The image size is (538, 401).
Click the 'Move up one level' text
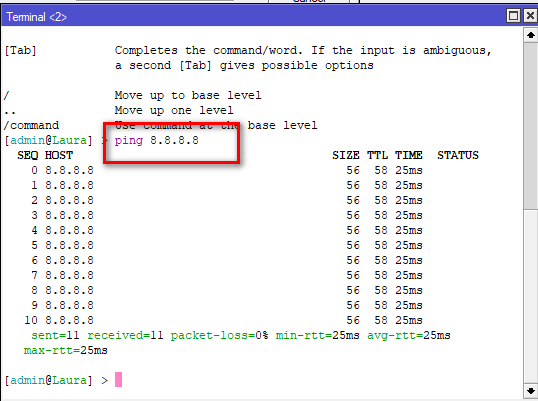[x=174, y=110]
